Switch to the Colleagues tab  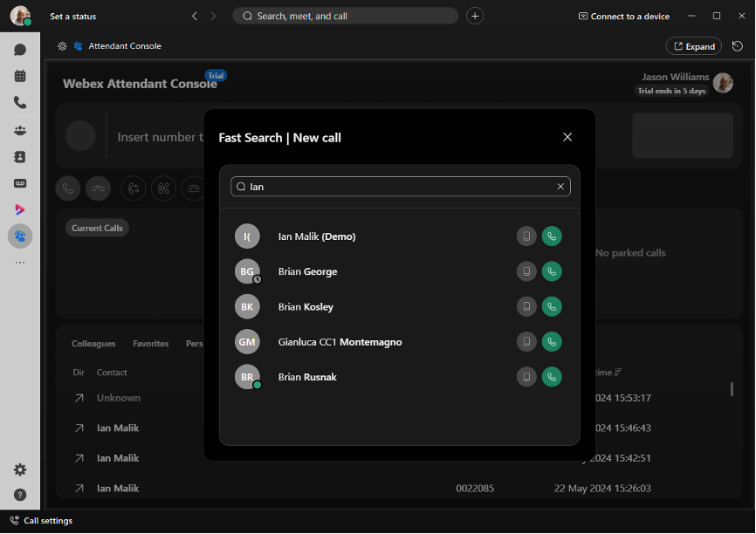93,344
